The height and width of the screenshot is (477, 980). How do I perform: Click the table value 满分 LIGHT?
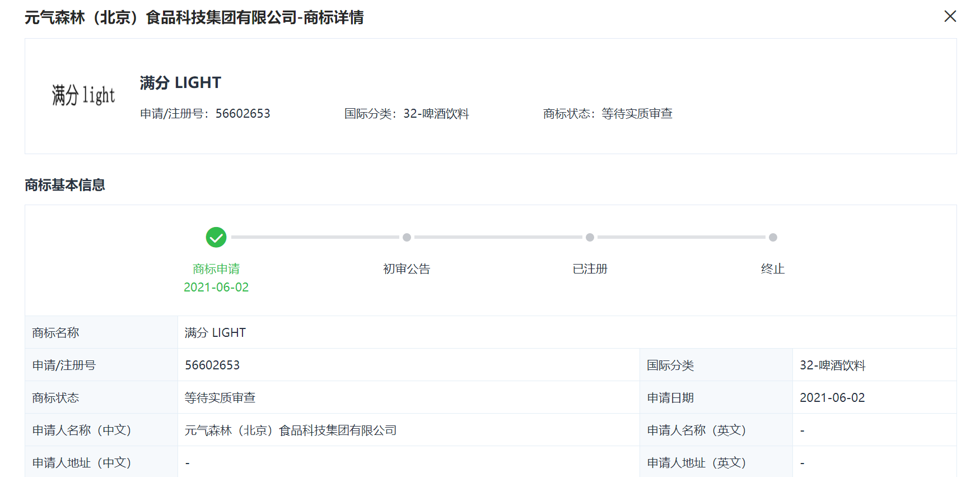click(215, 333)
